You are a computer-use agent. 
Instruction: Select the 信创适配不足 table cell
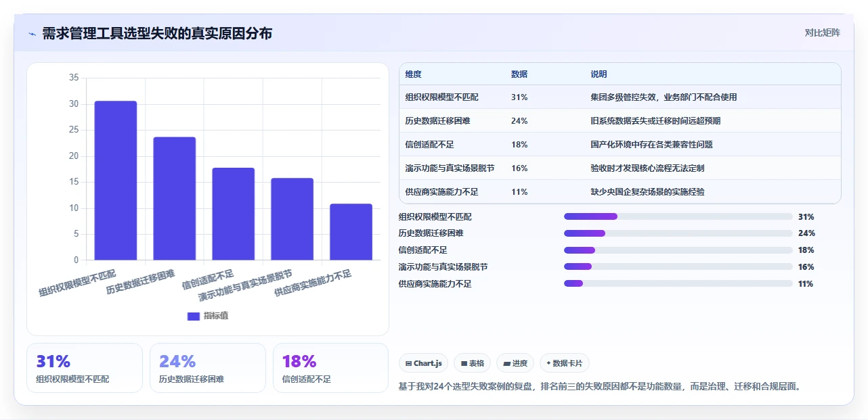coord(429,145)
